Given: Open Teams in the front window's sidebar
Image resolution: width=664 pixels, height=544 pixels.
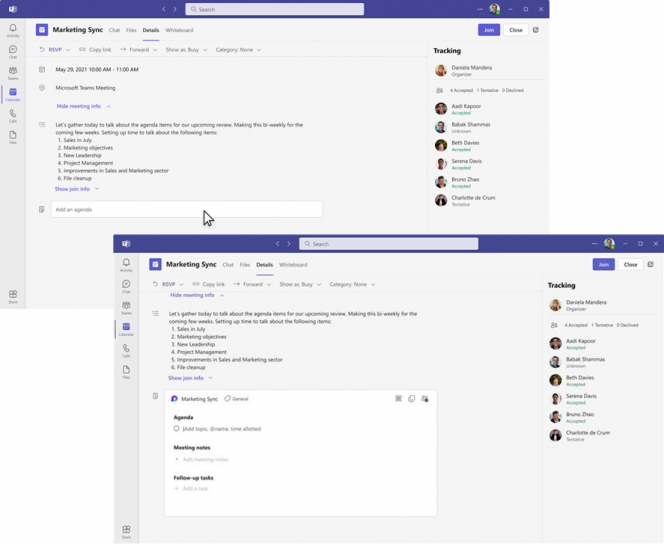Looking at the screenshot, I should [x=126, y=308].
